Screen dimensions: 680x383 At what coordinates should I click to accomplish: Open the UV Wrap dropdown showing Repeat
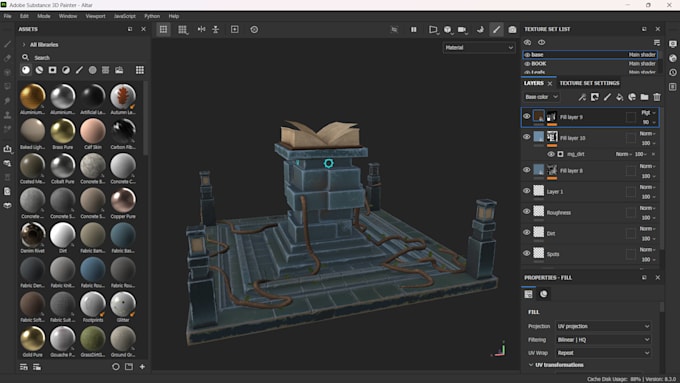pos(603,353)
